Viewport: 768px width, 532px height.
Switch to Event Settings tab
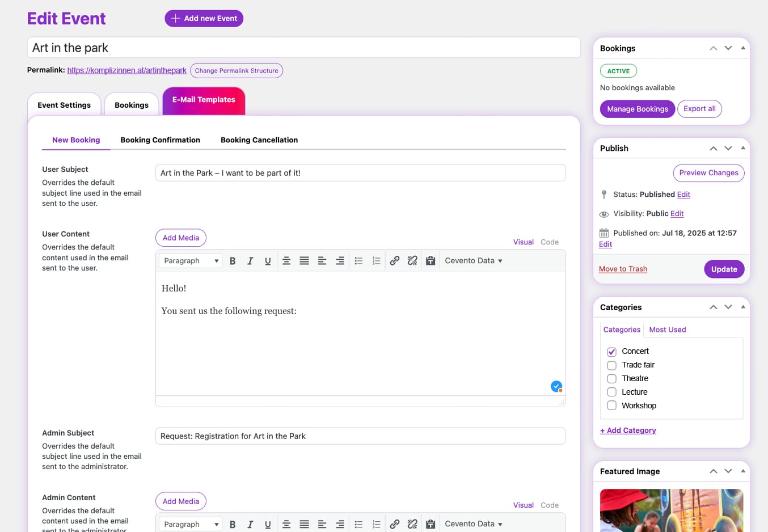pyautogui.click(x=64, y=104)
